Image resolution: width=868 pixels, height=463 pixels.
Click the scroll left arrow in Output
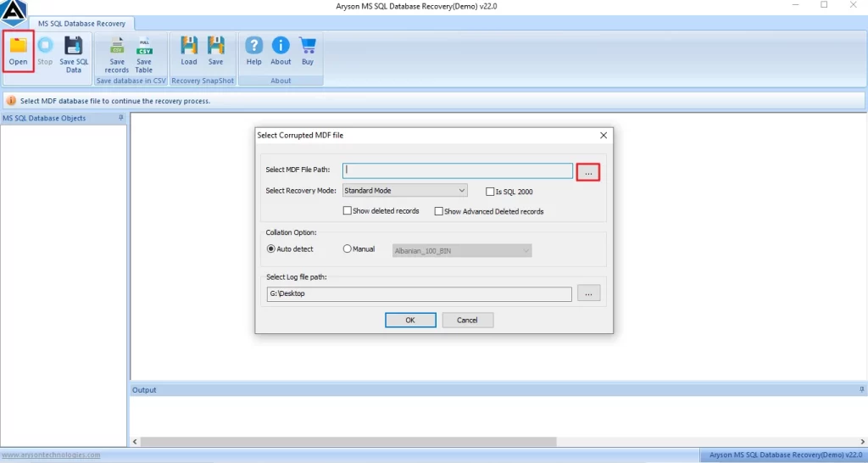135,442
